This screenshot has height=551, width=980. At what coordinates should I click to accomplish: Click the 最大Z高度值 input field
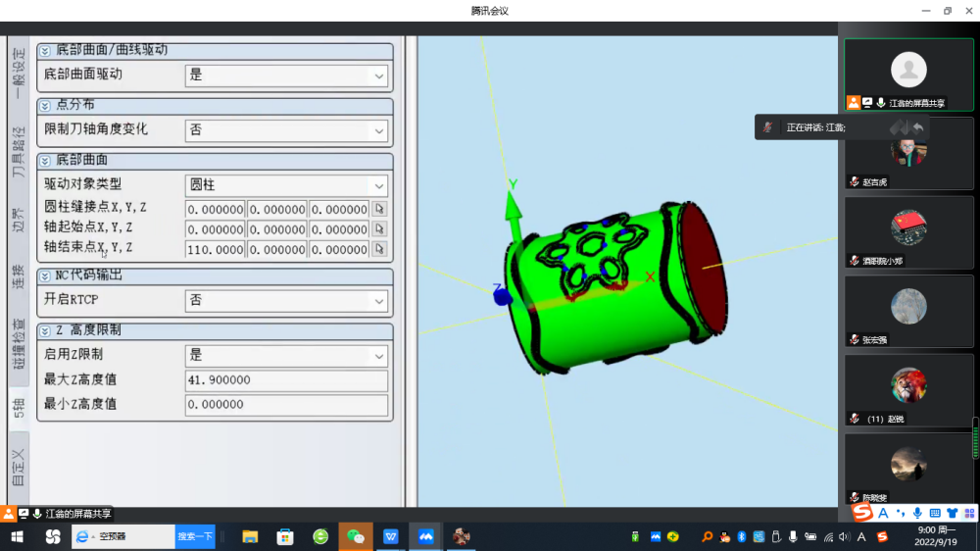coord(286,380)
